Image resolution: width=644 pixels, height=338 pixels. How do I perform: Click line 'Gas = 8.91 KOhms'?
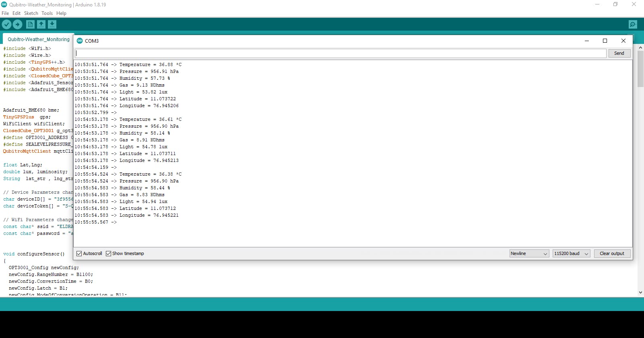click(142, 140)
